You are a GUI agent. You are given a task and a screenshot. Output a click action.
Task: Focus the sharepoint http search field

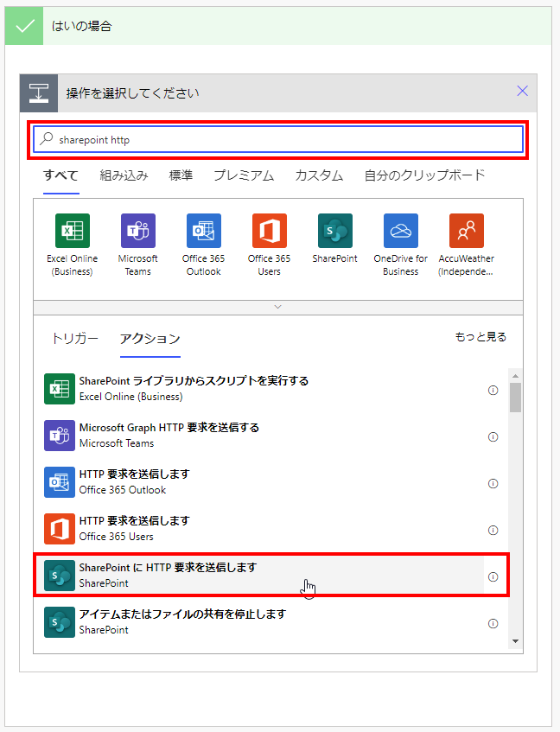(x=278, y=139)
